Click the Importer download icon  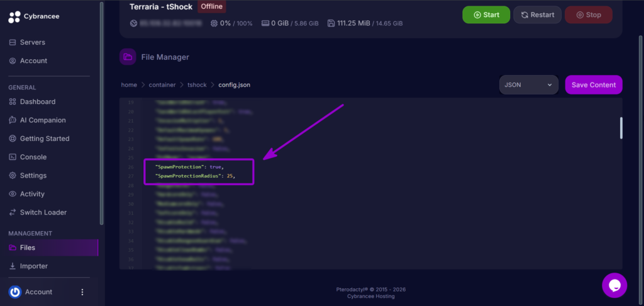(13, 266)
